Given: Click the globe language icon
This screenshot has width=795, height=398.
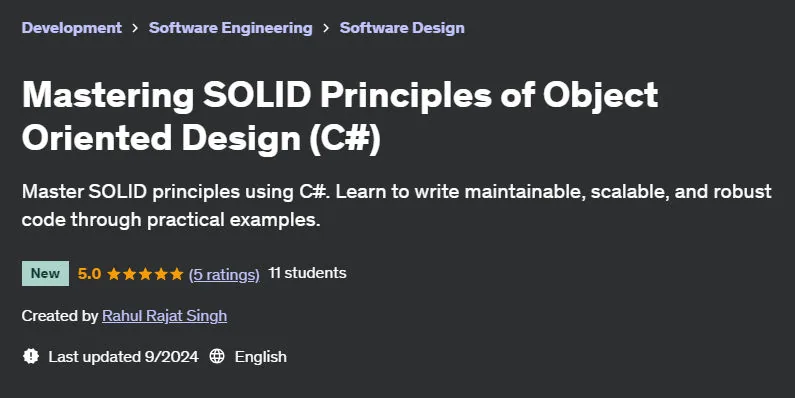Looking at the screenshot, I should pos(217,356).
